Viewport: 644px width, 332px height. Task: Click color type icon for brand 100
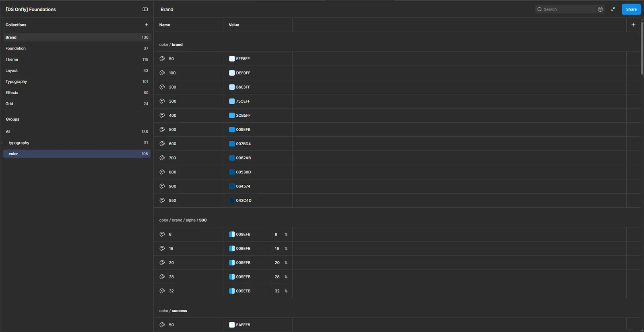pyautogui.click(x=162, y=73)
